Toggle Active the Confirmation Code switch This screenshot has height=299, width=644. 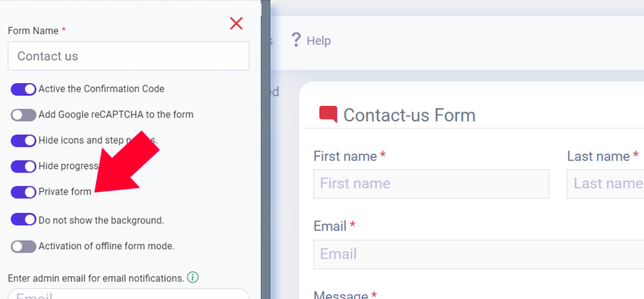pos(23,89)
